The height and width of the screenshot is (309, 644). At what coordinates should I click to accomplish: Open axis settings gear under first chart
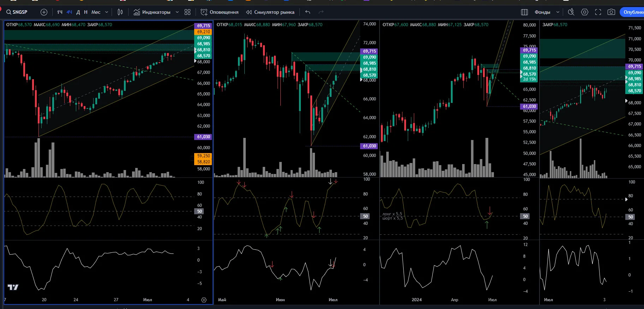click(204, 300)
